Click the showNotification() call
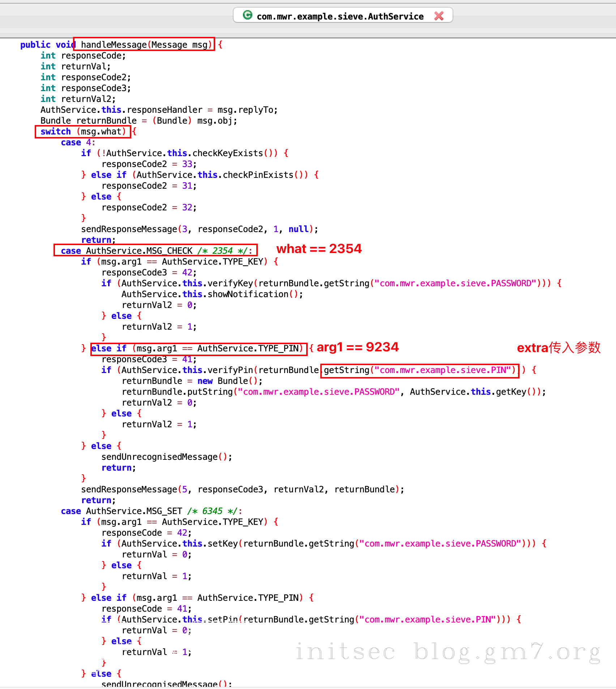Screen dimensions: 616x689 pyautogui.click(x=248, y=294)
